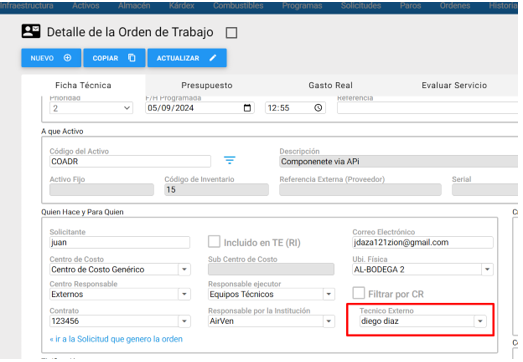The height and width of the screenshot is (362, 523).
Task: Open the Solicitudes menu
Action: coord(361,6)
